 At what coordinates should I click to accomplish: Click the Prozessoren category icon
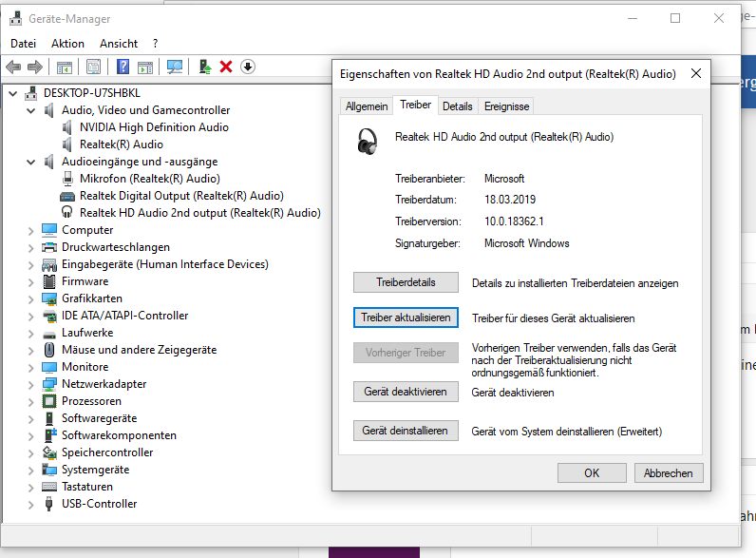click(x=49, y=401)
